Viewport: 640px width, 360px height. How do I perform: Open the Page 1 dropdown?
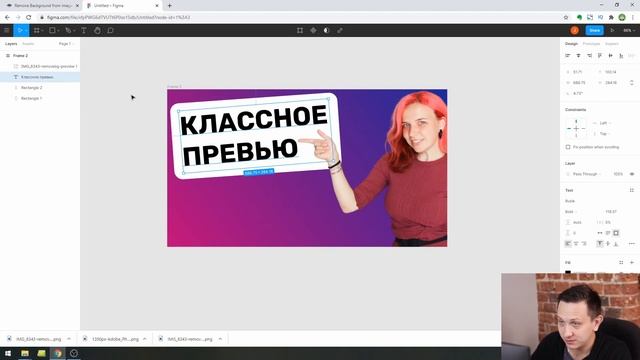tap(67, 44)
